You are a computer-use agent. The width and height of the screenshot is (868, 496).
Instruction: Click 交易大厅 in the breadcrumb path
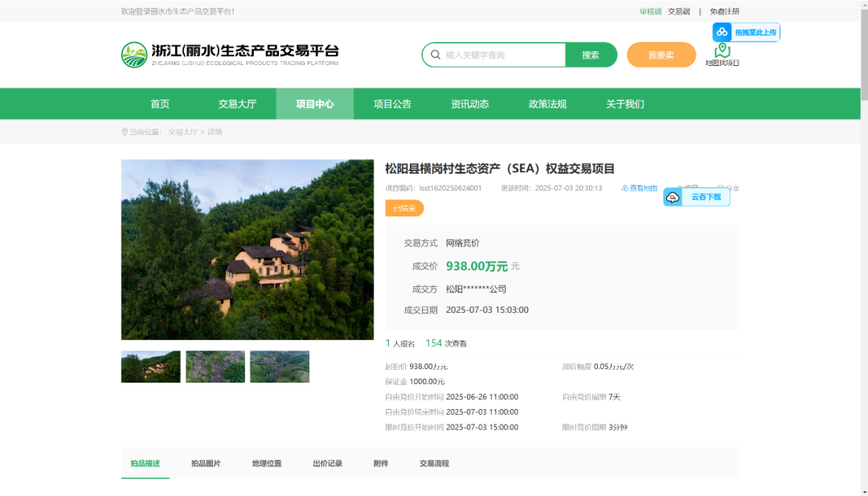[x=182, y=132]
